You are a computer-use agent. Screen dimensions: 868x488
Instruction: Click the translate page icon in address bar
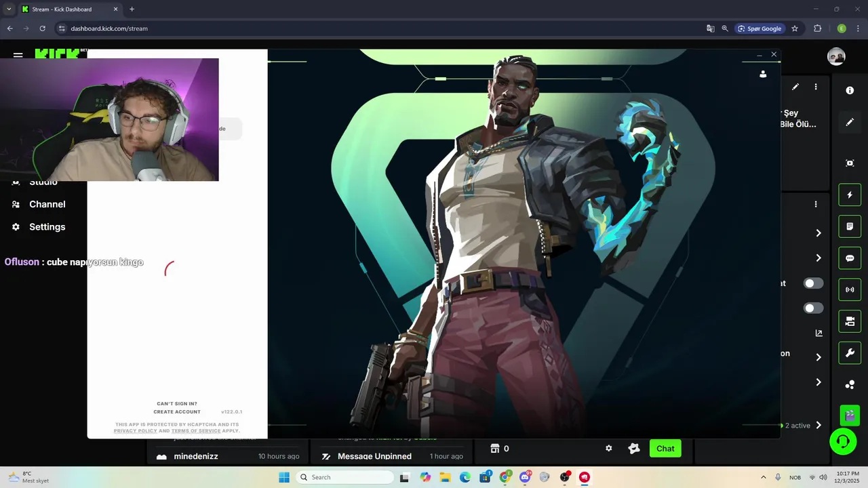710,28
